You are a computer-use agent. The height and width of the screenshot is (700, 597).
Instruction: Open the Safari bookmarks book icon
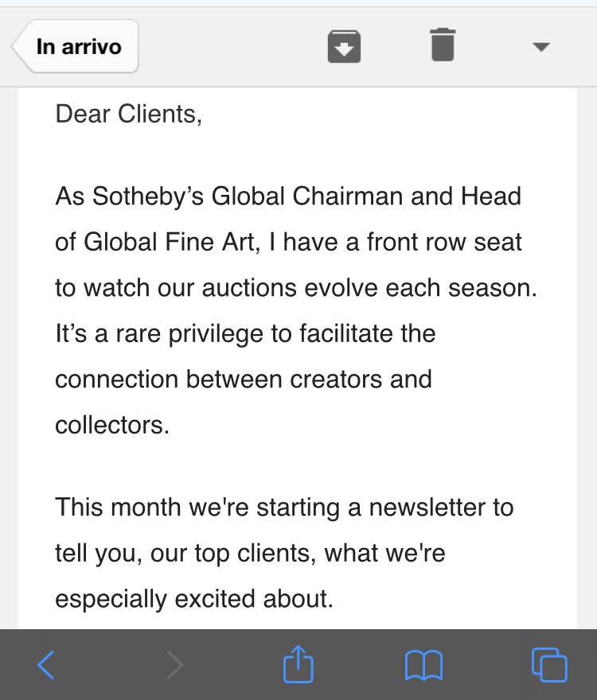point(423,665)
